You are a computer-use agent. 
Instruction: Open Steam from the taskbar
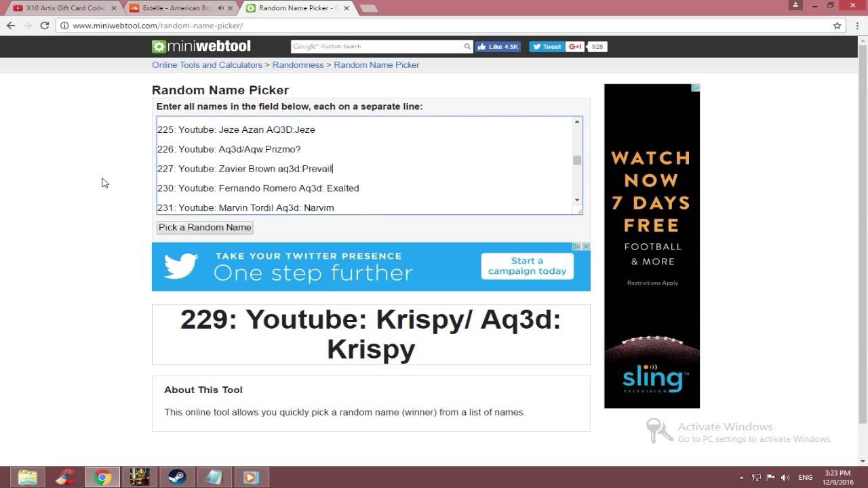(x=177, y=477)
